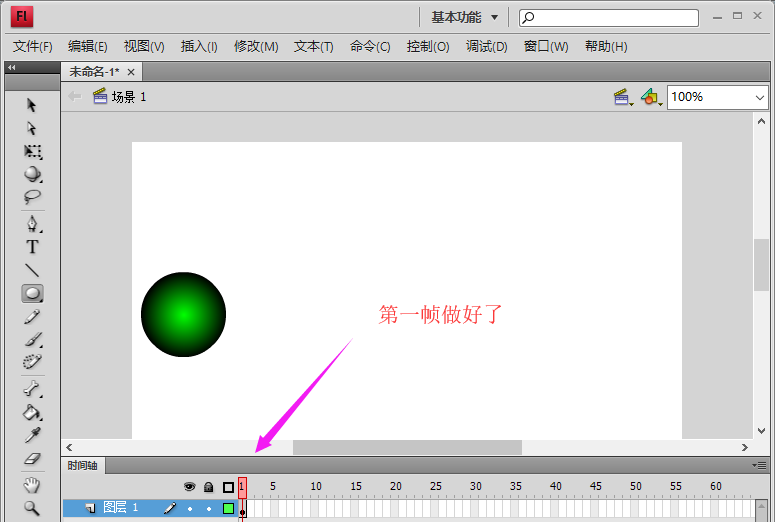Click the stage horizontal scrollbar thumb
Image resolution: width=775 pixels, height=522 pixels.
click(x=407, y=447)
